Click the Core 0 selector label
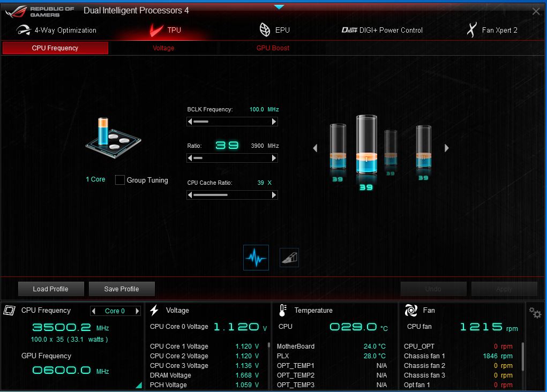The image size is (547, 392). pyautogui.click(x=115, y=311)
